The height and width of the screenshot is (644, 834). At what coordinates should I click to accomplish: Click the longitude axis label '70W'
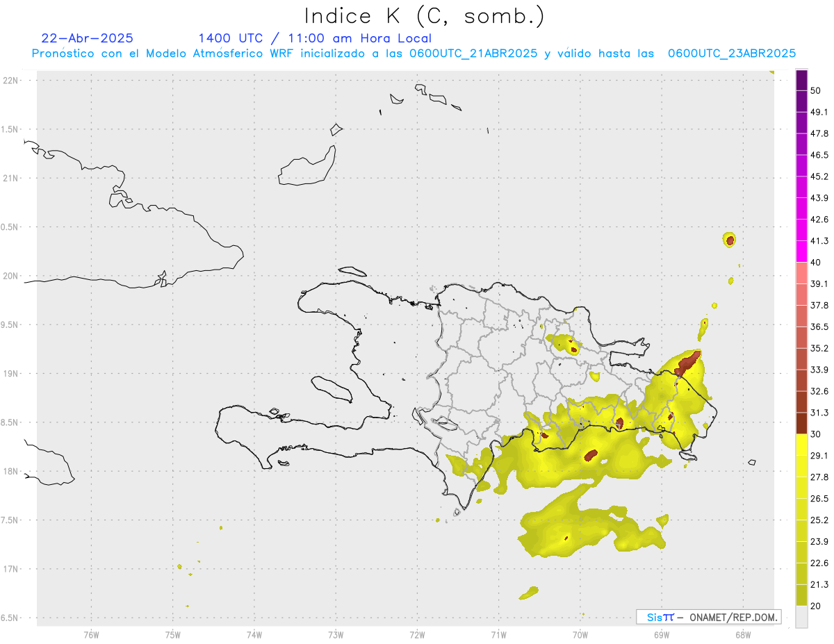click(x=580, y=634)
